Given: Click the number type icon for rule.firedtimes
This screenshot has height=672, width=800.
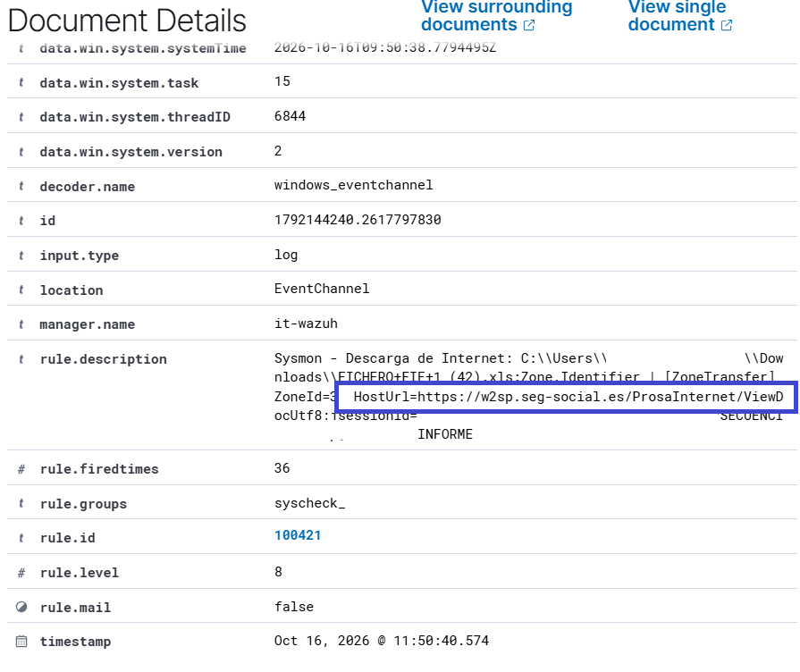Looking at the screenshot, I should [x=21, y=469].
